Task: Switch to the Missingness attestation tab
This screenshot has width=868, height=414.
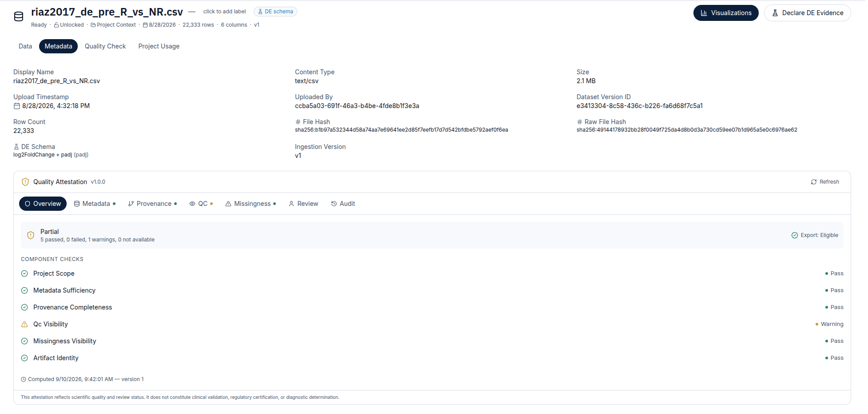Action: 251,204
